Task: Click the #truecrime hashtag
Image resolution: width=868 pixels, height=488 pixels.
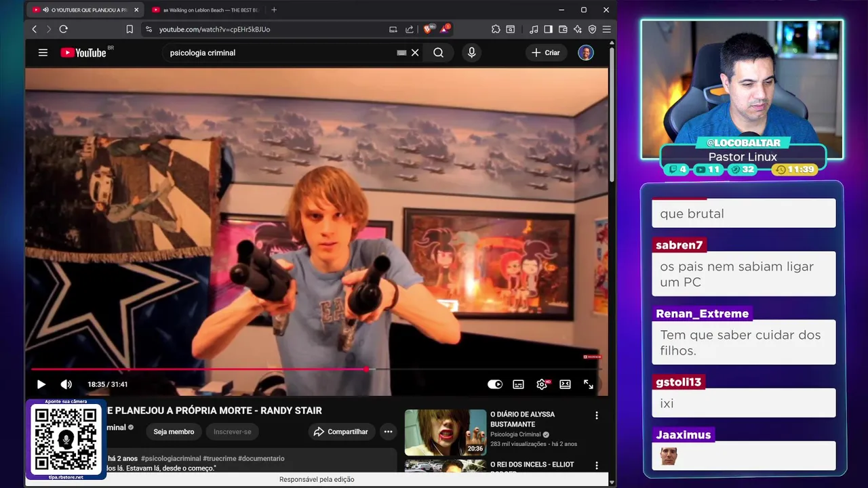Action: [x=219, y=459]
